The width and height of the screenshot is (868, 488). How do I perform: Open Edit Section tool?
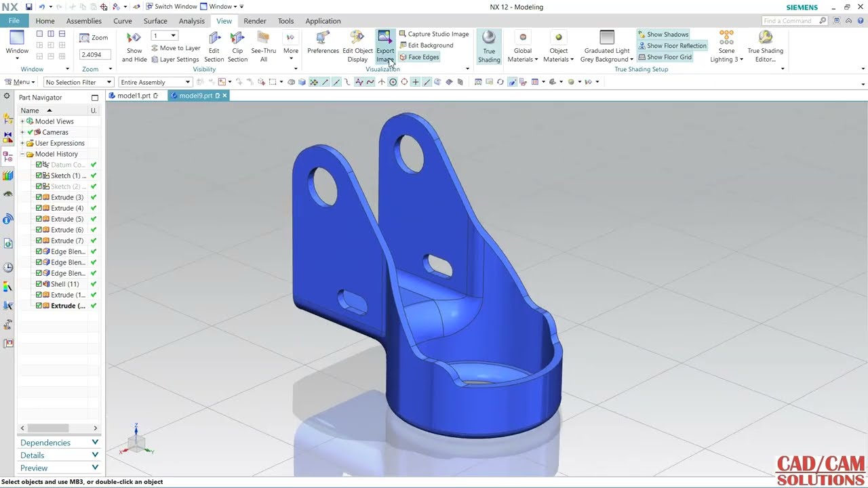[214, 38]
